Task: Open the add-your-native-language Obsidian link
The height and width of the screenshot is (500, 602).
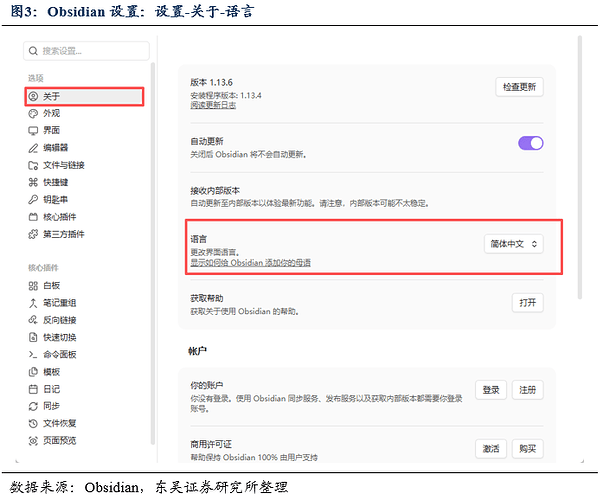Action: coord(251,263)
